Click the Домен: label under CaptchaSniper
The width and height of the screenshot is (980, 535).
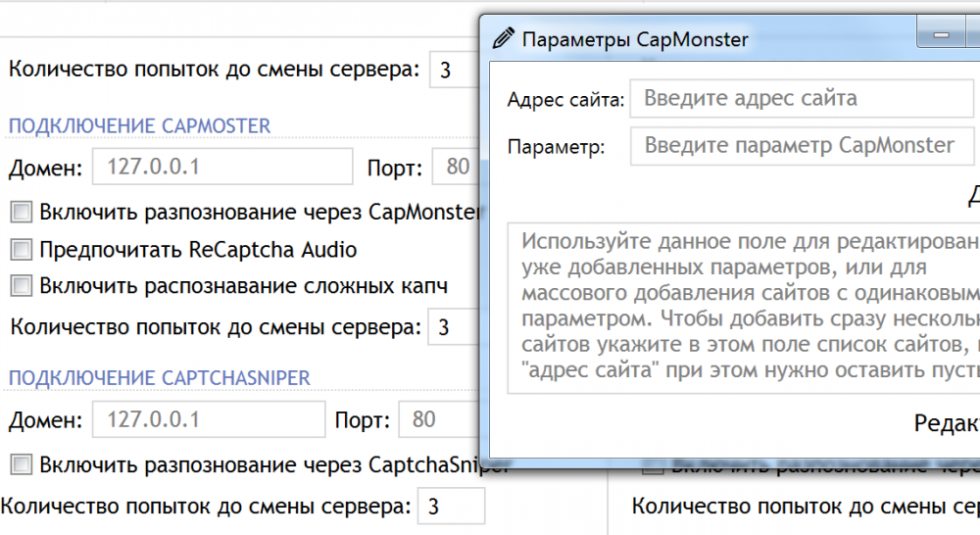[x=46, y=420]
